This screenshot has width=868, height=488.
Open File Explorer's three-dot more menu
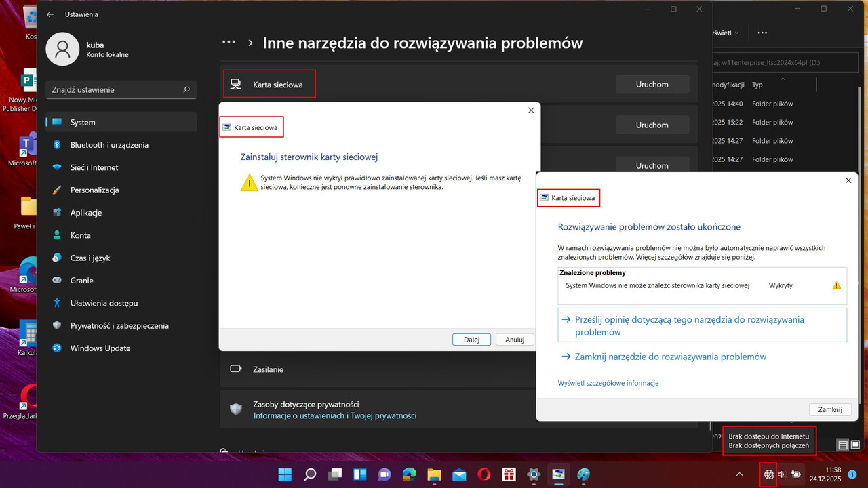coord(762,33)
